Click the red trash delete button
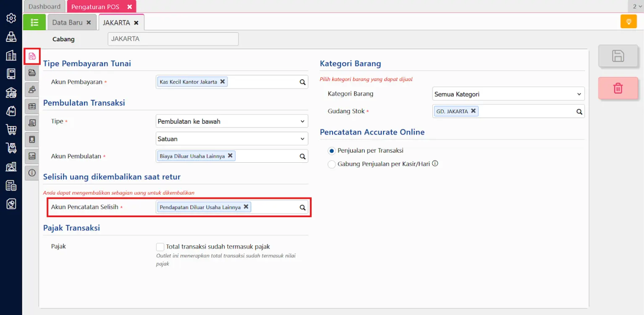 (x=618, y=88)
